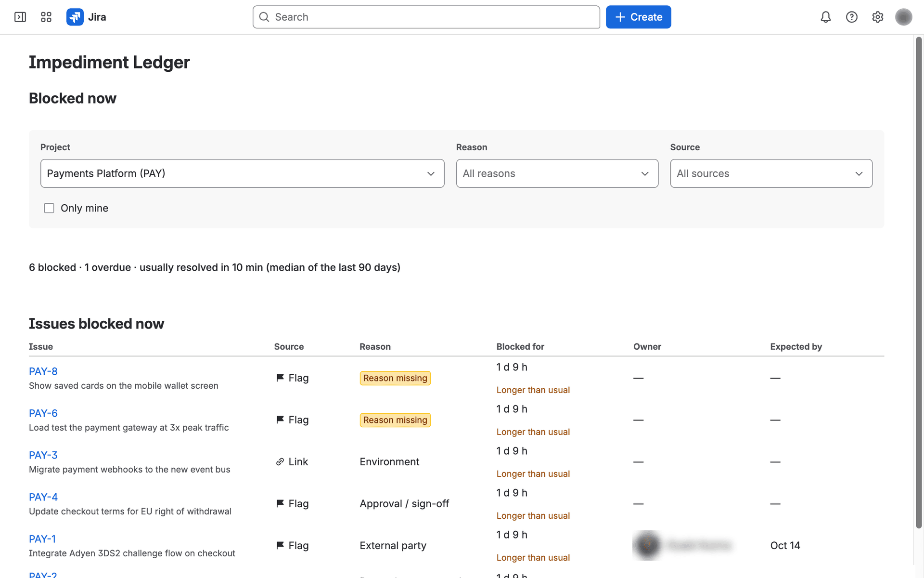Open the help question mark icon
The image size is (924, 578).
[x=852, y=17]
